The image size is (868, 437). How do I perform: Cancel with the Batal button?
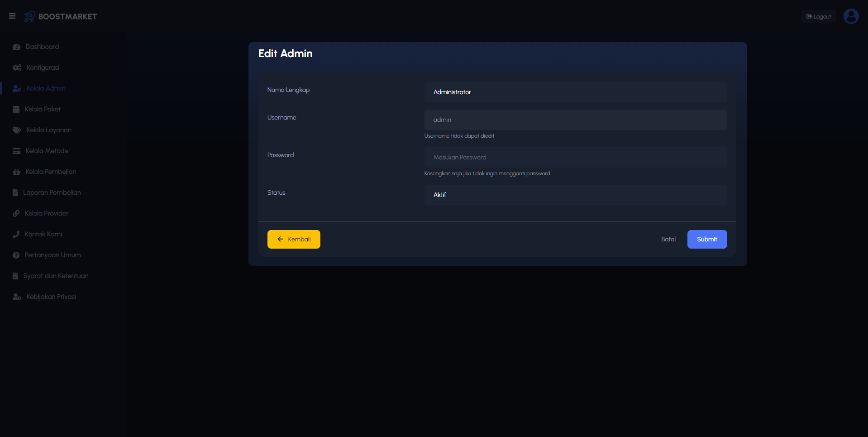[x=668, y=239]
